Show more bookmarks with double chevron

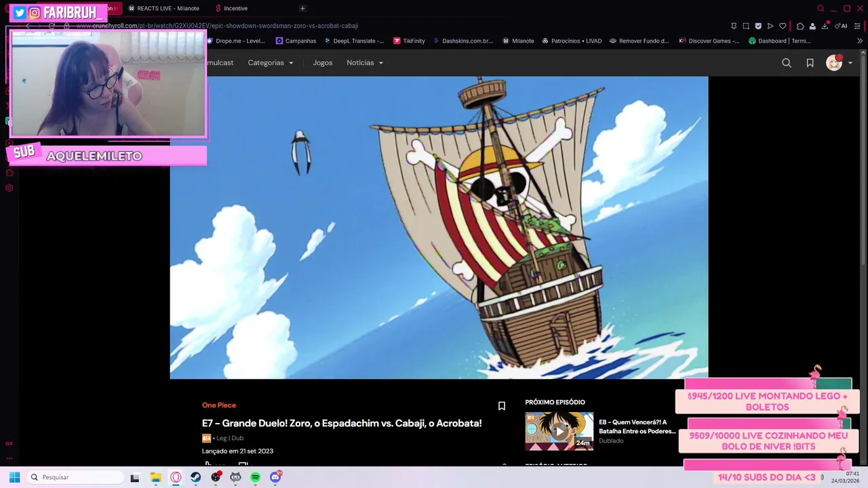[x=860, y=41]
